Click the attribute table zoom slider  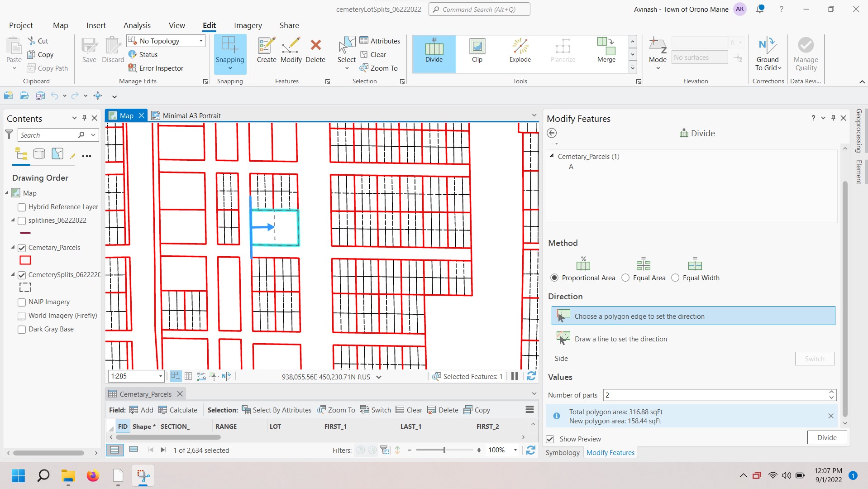point(444,450)
